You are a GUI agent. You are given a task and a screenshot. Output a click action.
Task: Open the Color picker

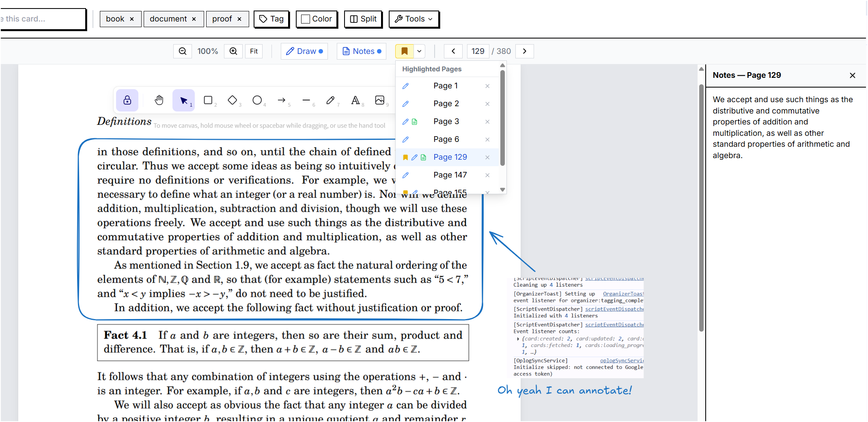tap(317, 19)
